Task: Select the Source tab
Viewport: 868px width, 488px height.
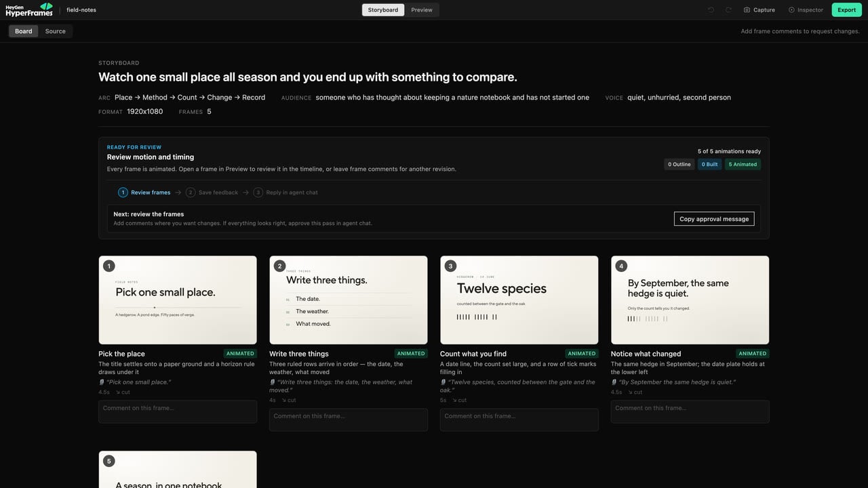Action: tap(56, 31)
